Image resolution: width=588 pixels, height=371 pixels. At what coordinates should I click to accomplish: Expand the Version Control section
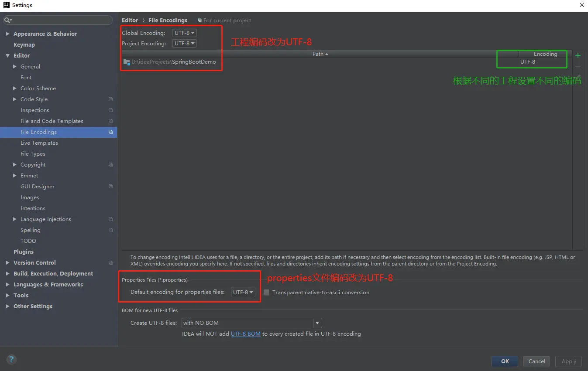[7, 263]
